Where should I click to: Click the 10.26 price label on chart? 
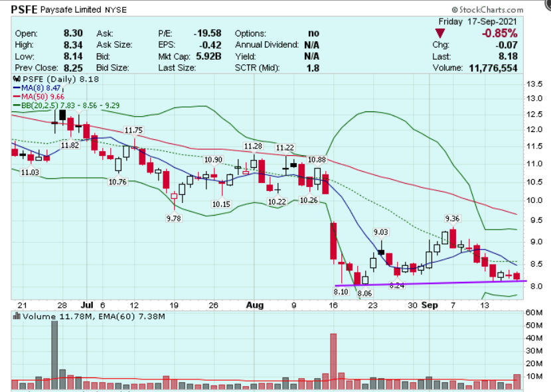(x=309, y=200)
